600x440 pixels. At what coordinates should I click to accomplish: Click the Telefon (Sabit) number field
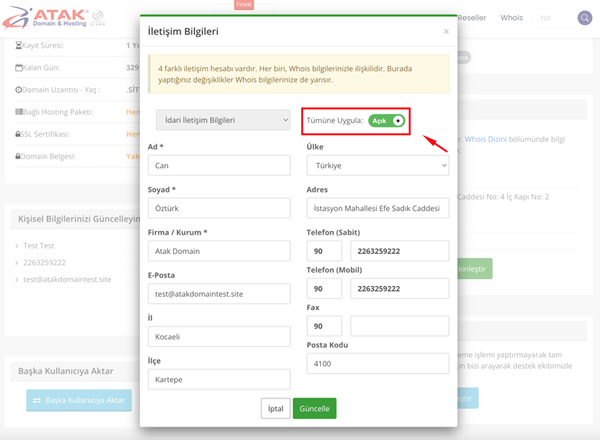[399, 251]
